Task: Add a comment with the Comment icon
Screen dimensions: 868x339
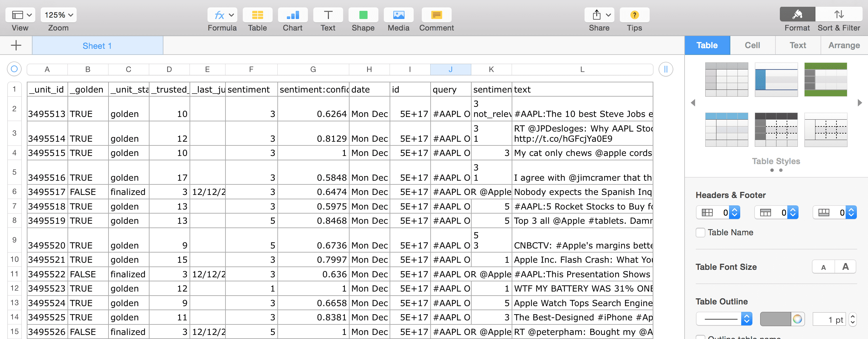Action: click(436, 15)
